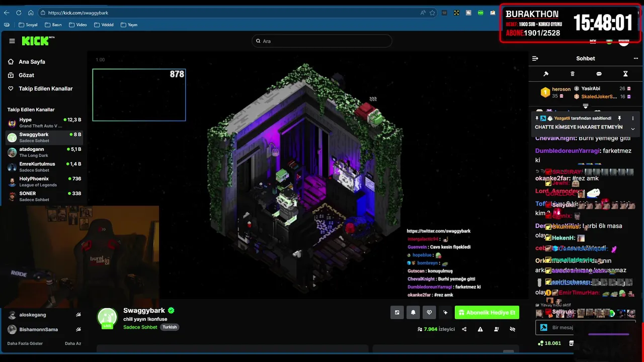
Task: Click browser home icon
Action: 31,13
